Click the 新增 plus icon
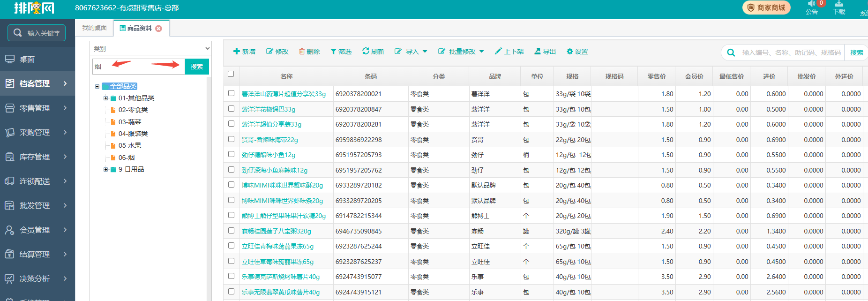 (236, 52)
